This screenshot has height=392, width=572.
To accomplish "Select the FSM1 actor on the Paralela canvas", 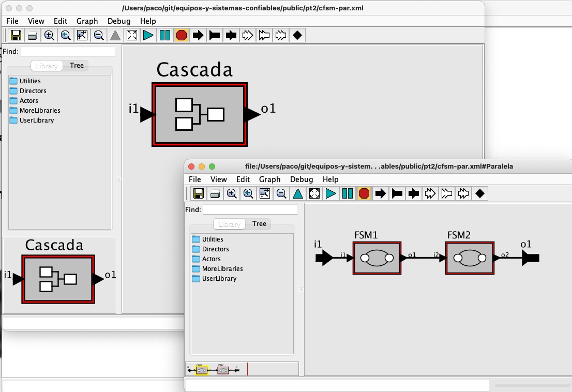I will point(377,258).
